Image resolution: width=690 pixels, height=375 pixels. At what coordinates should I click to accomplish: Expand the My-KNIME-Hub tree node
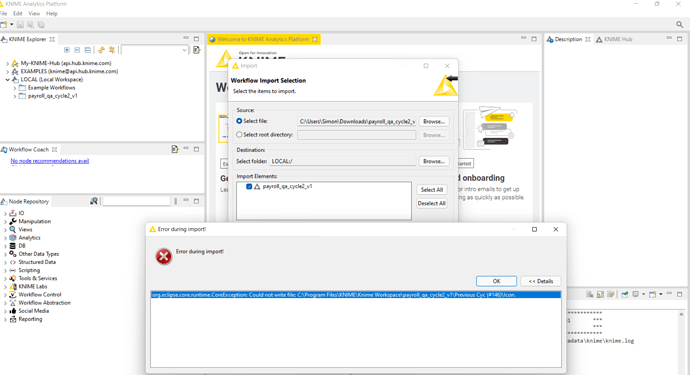pos(7,63)
